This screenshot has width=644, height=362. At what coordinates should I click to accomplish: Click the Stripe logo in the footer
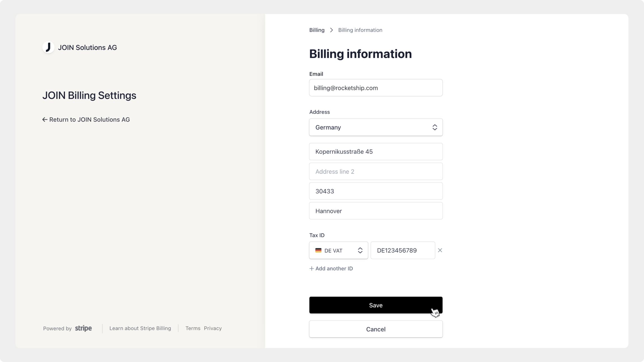pos(83,328)
